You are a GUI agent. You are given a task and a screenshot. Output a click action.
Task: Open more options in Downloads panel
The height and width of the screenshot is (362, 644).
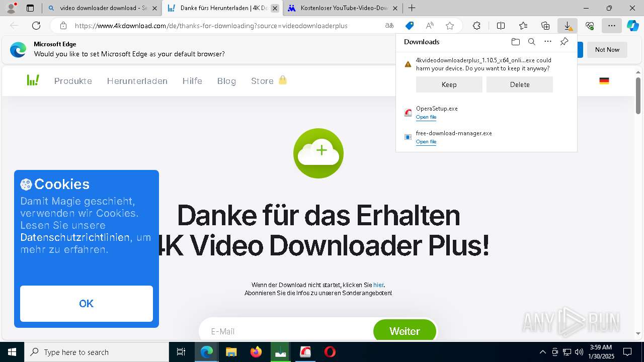coord(548,42)
